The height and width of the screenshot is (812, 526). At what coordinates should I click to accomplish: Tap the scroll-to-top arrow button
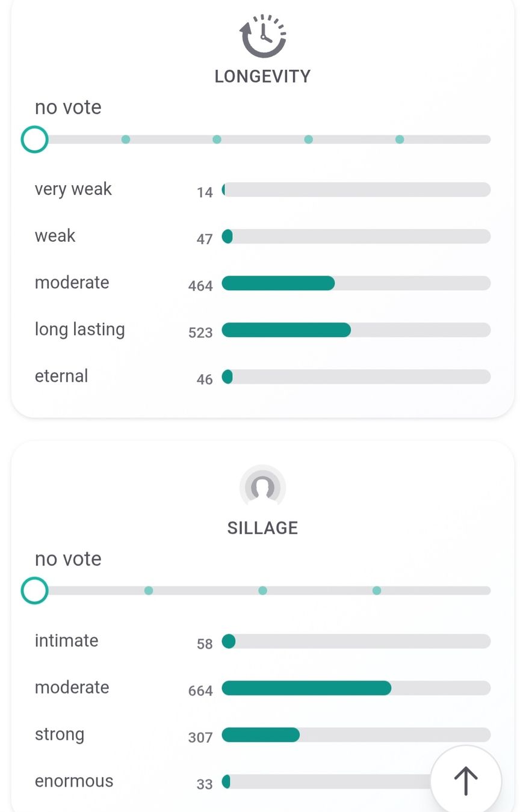[x=466, y=781]
